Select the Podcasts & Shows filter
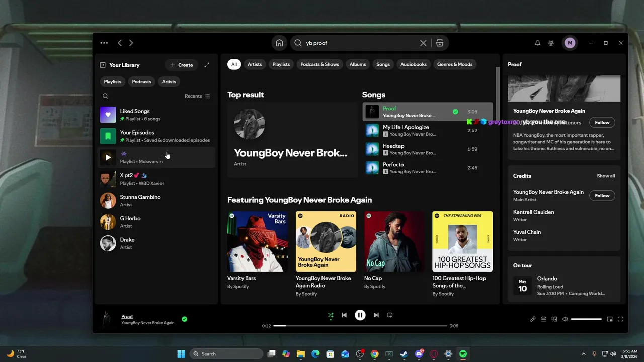This screenshot has width=644, height=362. tap(320, 64)
